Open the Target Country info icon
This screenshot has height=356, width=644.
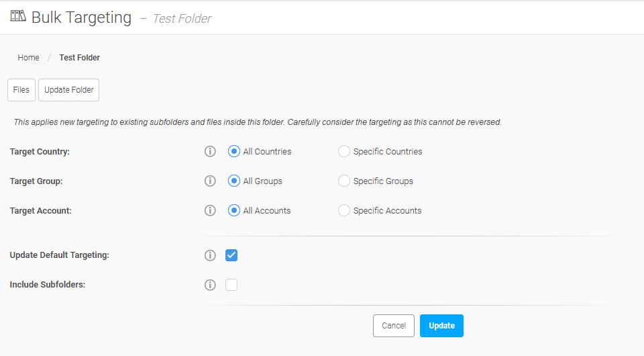click(210, 151)
